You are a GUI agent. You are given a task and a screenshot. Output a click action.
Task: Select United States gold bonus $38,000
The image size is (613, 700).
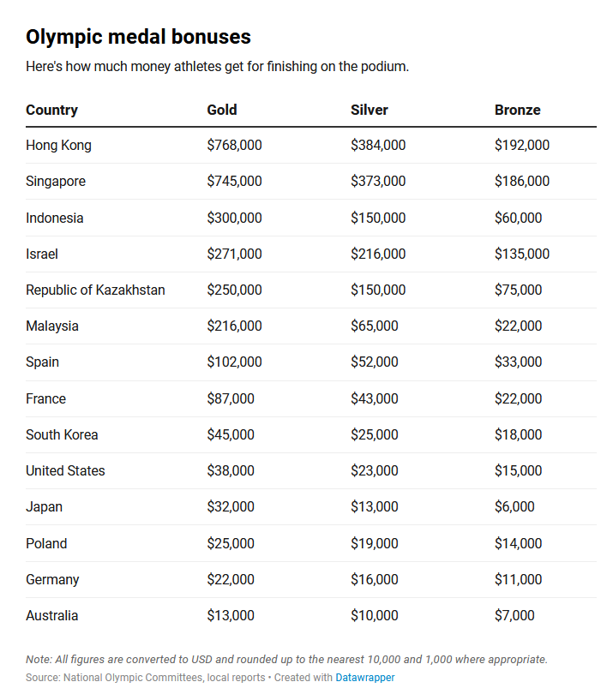(231, 470)
